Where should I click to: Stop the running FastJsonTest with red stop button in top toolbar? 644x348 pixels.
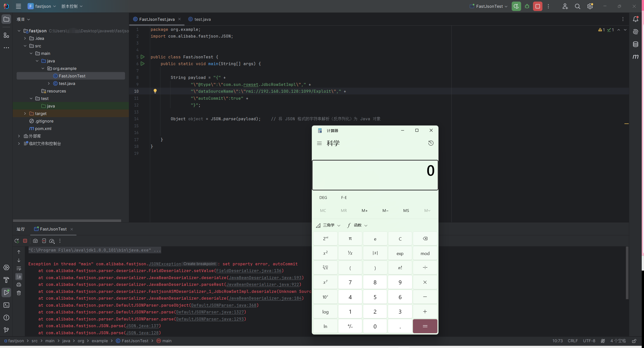(538, 6)
